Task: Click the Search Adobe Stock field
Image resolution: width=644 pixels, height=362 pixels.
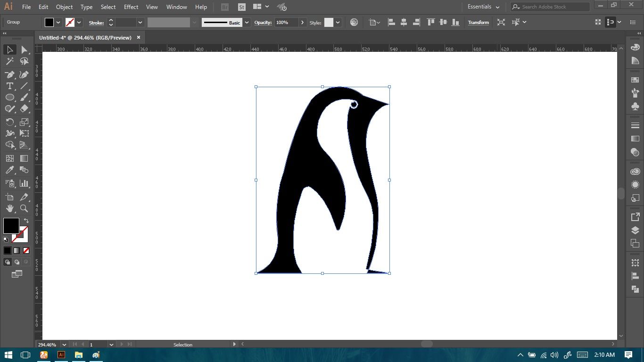Action: click(x=550, y=7)
